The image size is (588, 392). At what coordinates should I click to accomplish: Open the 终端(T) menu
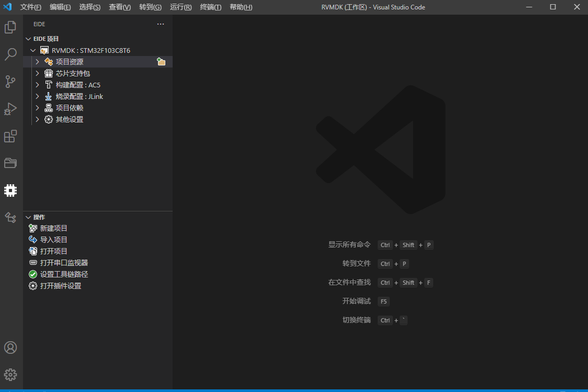tap(210, 7)
